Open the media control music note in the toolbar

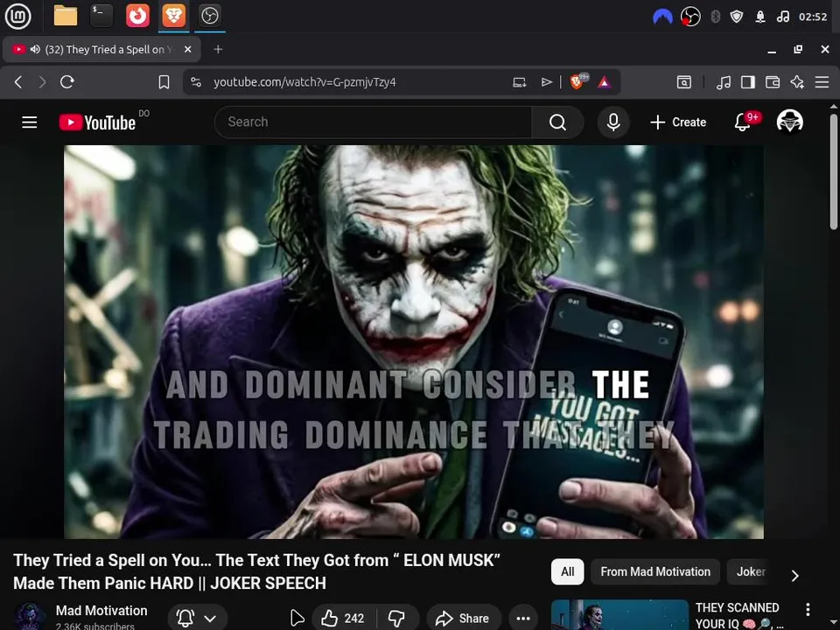click(x=724, y=82)
